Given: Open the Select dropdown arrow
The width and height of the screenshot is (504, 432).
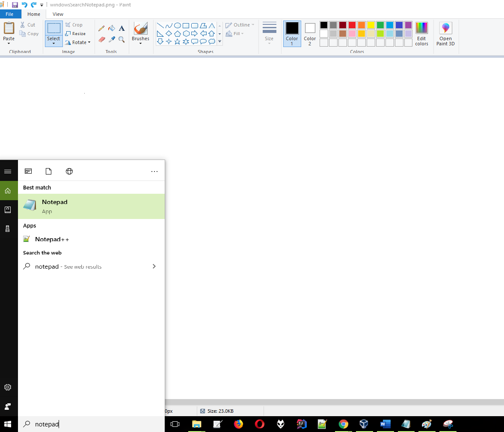Looking at the screenshot, I should pyautogui.click(x=53, y=43).
